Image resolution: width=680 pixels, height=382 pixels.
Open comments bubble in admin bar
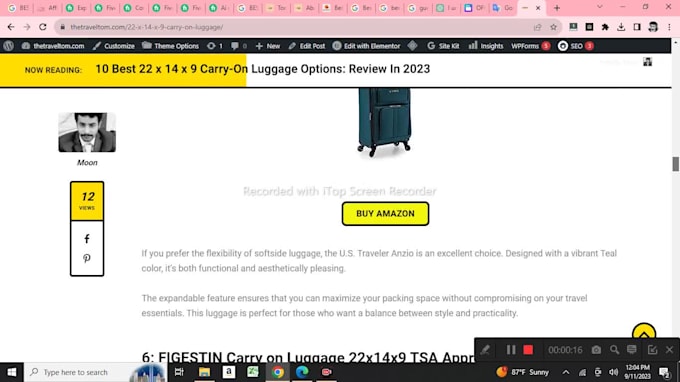tap(239, 46)
